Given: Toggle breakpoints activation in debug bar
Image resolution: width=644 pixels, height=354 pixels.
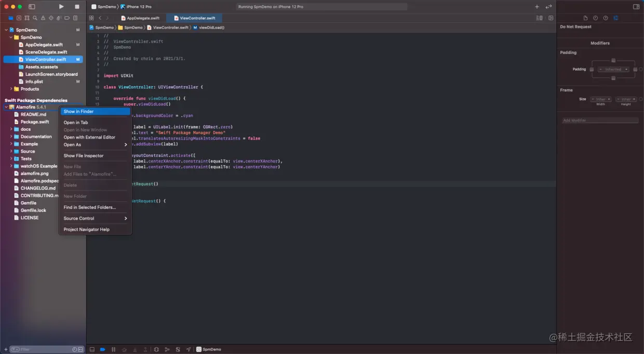Looking at the screenshot, I should coord(102,349).
